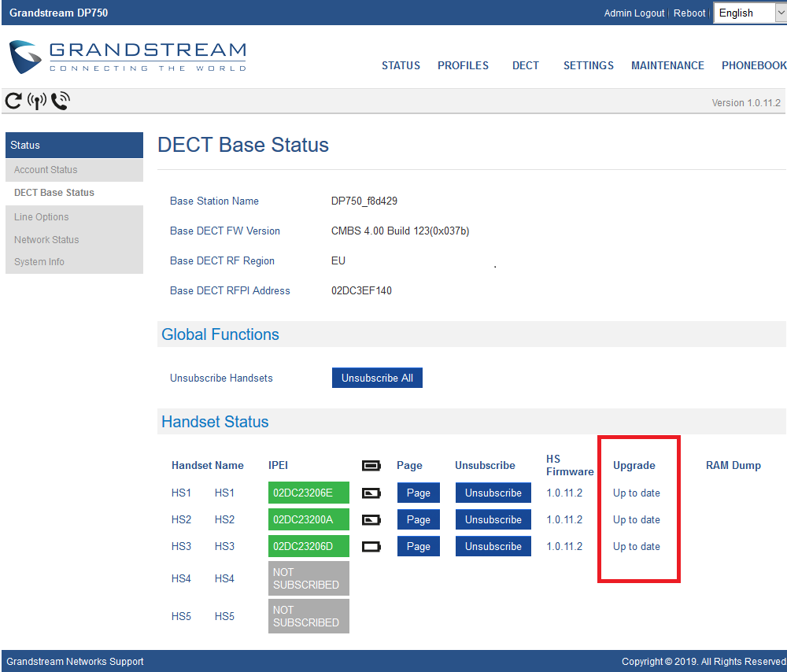
Task: Go to Network Status in the sidebar
Action: click(x=46, y=240)
